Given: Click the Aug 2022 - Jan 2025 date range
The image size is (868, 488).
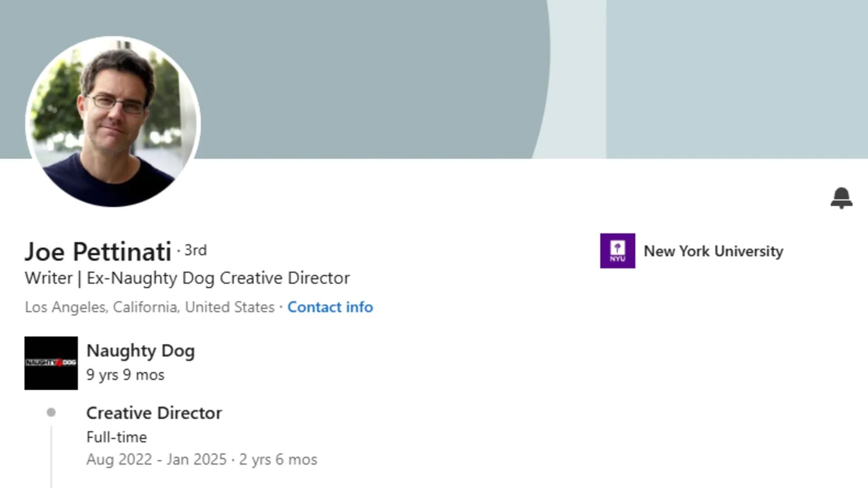Looking at the screenshot, I should [x=156, y=460].
